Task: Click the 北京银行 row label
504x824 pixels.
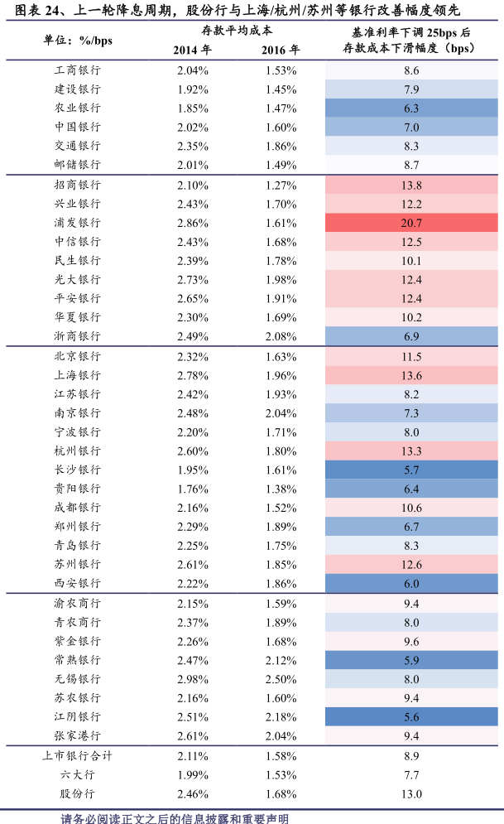Action: (x=77, y=356)
